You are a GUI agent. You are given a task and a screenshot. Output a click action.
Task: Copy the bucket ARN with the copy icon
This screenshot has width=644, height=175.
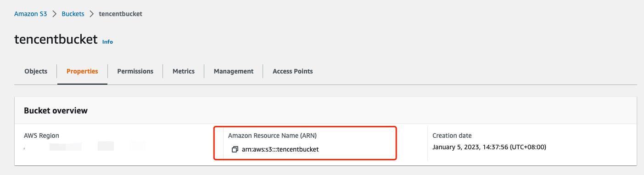(235, 149)
